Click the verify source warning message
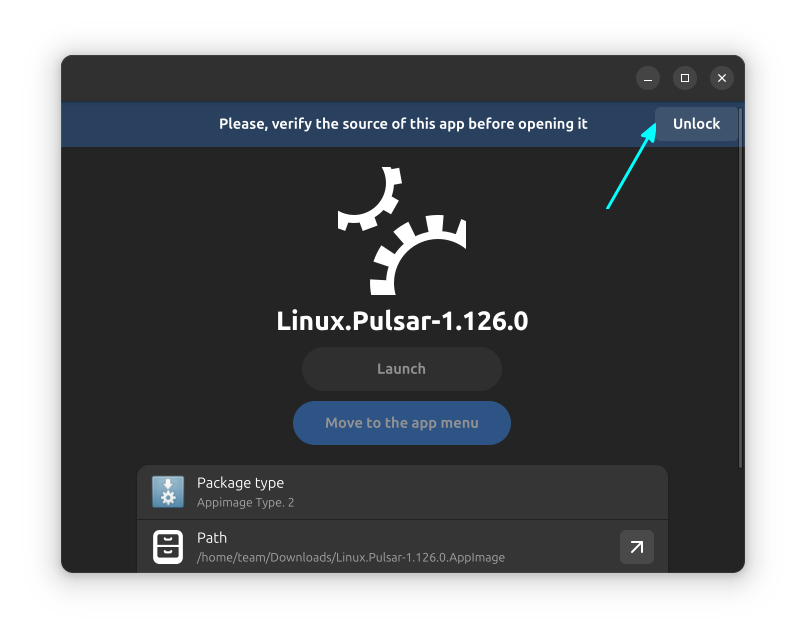The height and width of the screenshot is (640, 806). click(x=403, y=124)
